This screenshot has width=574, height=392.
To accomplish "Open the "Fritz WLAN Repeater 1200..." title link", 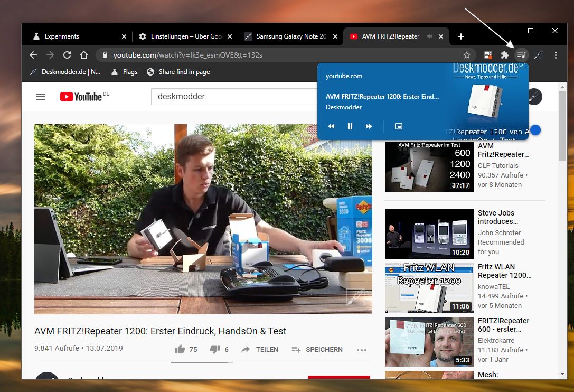I will pos(504,271).
